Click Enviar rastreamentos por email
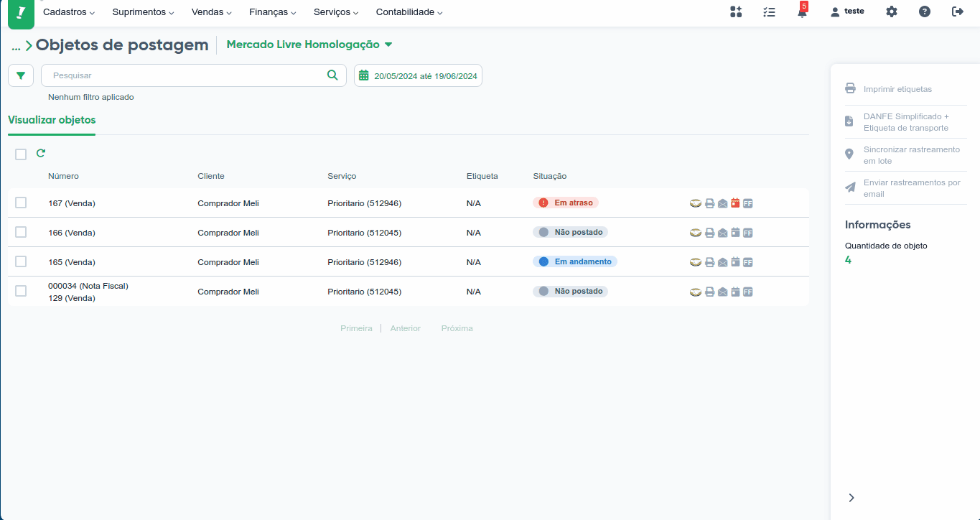Viewport: 980px width, 520px height. point(905,188)
